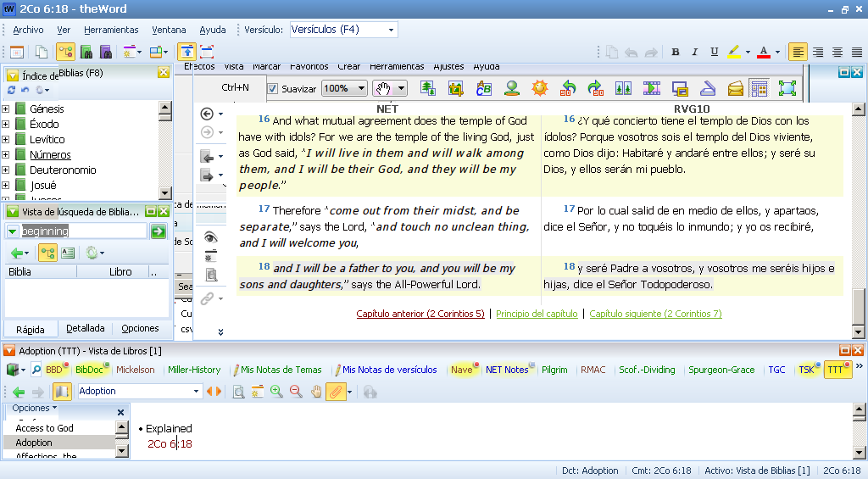Click the Italic formatting icon

pos(695,52)
